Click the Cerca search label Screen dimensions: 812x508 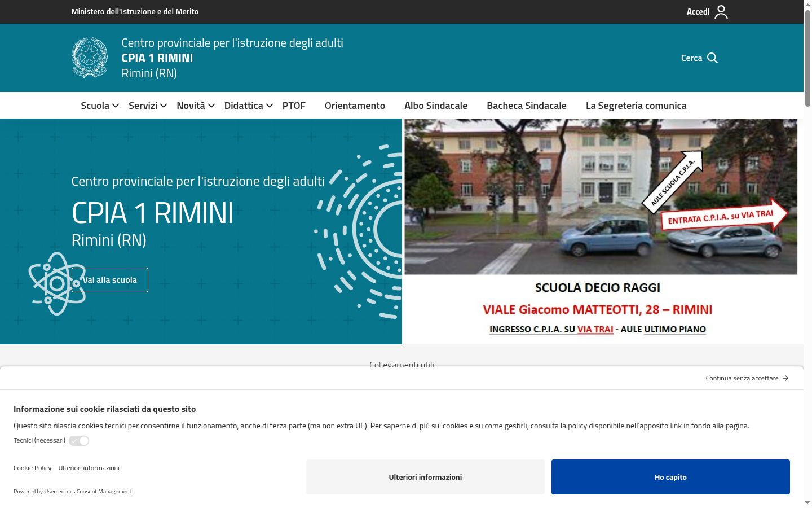click(691, 58)
